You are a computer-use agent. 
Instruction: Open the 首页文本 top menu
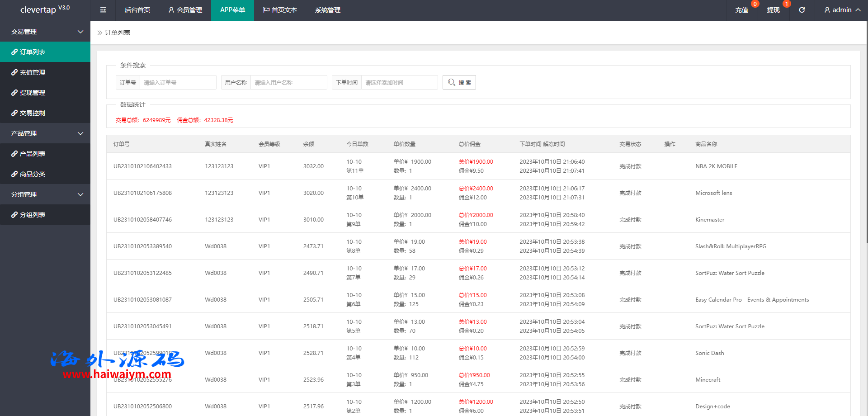(x=280, y=10)
